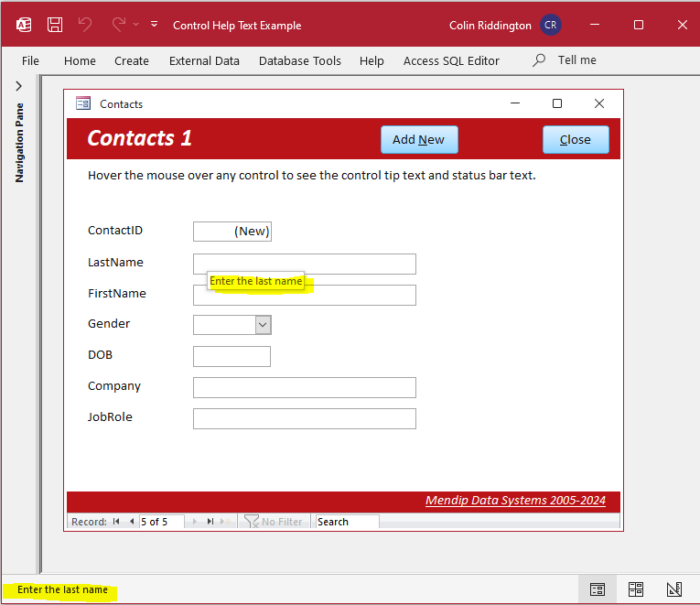This screenshot has width=700, height=605.
Task: Click the No Filter indicator
Action: point(274,522)
